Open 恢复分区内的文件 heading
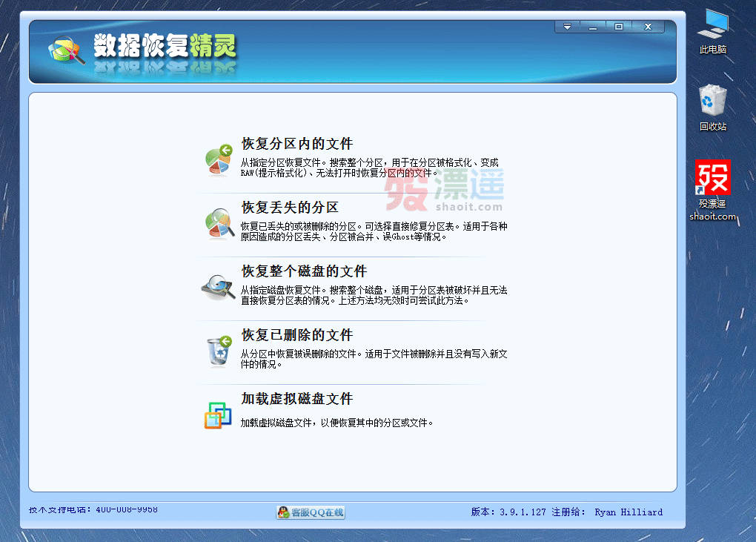Viewport: 756px width, 542px height. point(297,144)
